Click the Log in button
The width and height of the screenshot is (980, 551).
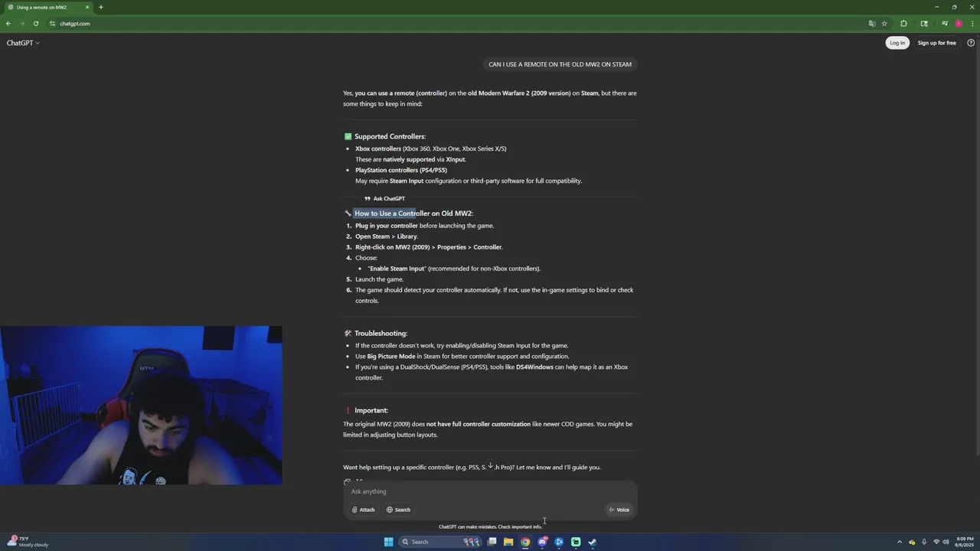pyautogui.click(x=897, y=43)
